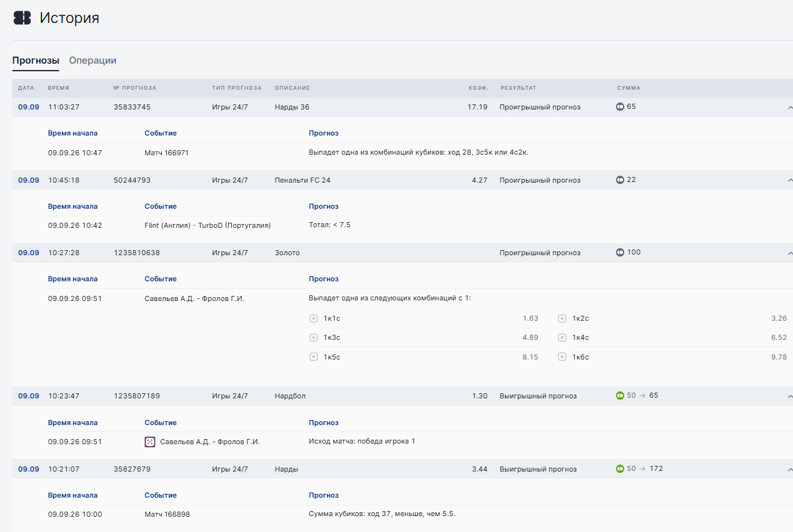Click the № ПРОГНОЗА column header
This screenshot has width=793, height=532.
click(134, 88)
